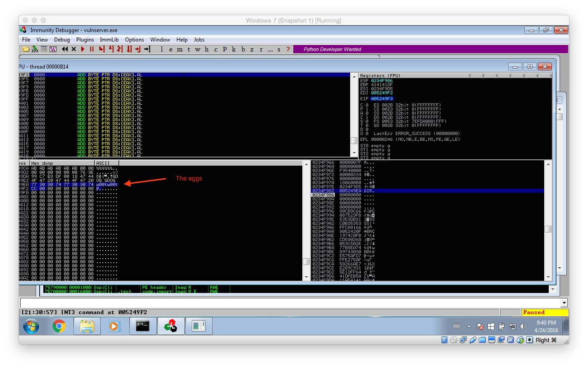The image size is (588, 367).
Task: Open Call stack with the 'k' button
Action: [x=234, y=49]
